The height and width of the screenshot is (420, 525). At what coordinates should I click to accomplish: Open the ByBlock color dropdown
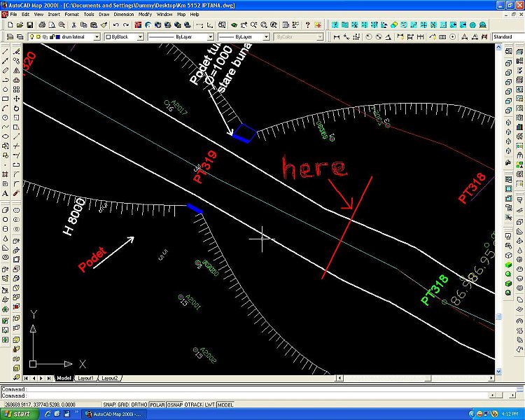coord(140,36)
